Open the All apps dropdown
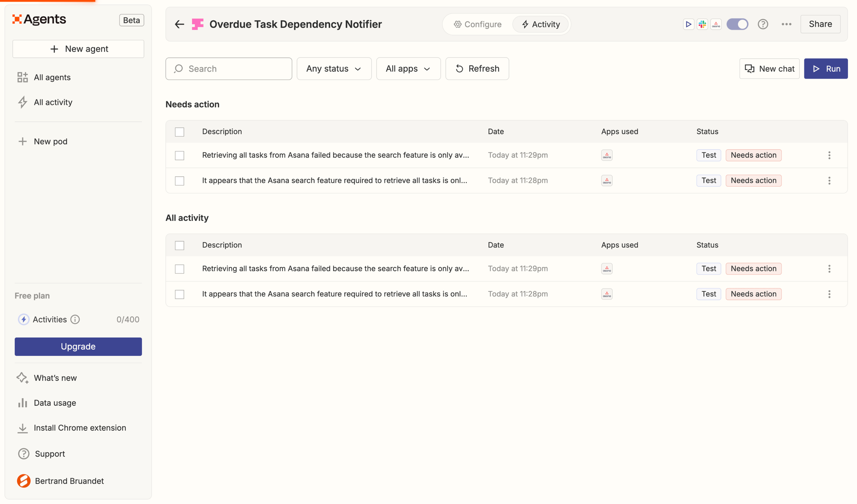 408,69
